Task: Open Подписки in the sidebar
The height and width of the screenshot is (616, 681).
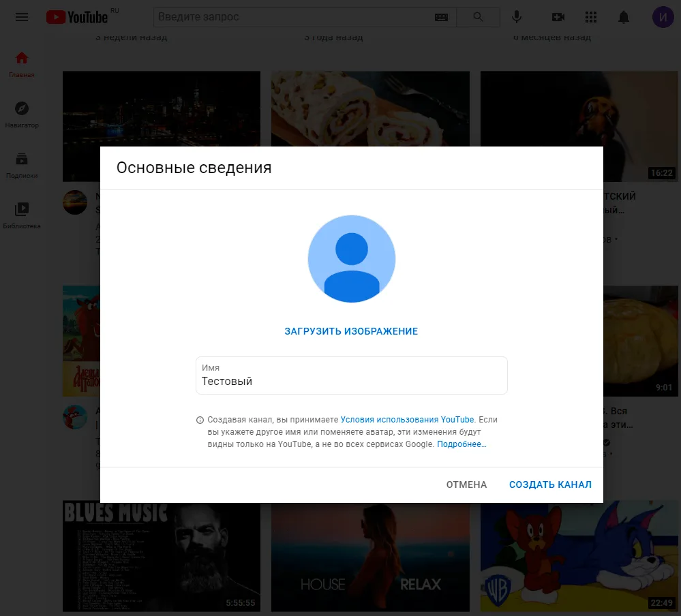Action: pos(22,166)
